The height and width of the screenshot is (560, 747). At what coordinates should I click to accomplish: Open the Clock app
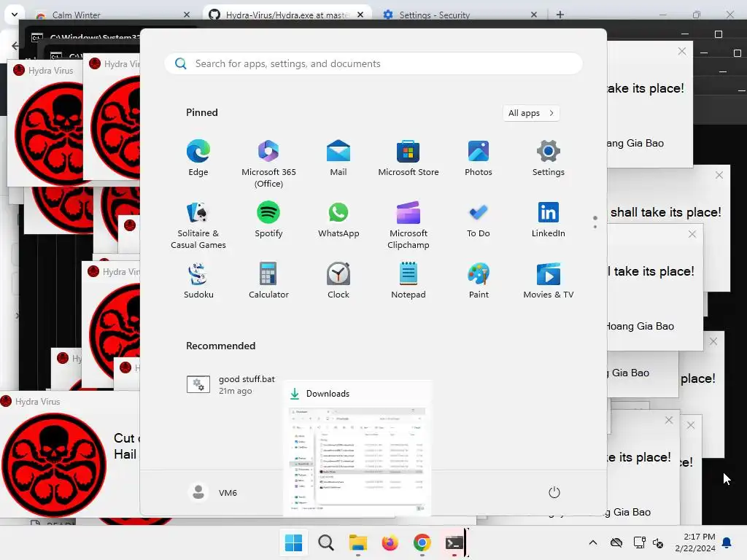point(338,281)
